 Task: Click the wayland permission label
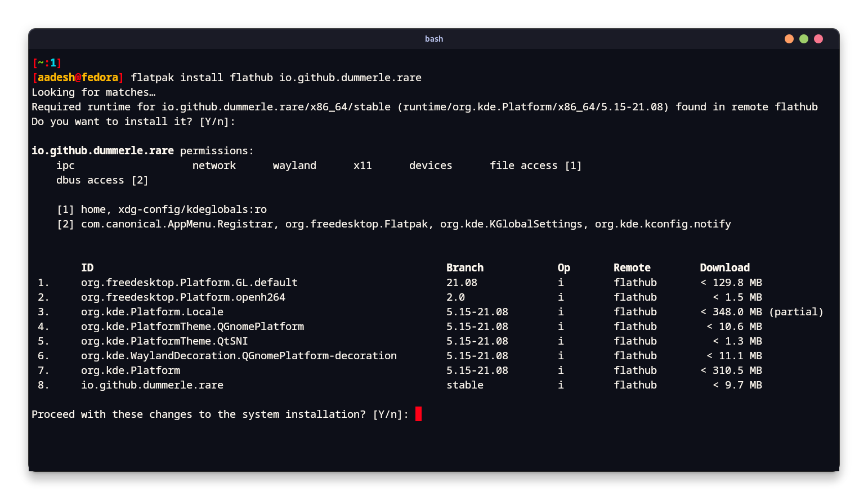coord(294,165)
